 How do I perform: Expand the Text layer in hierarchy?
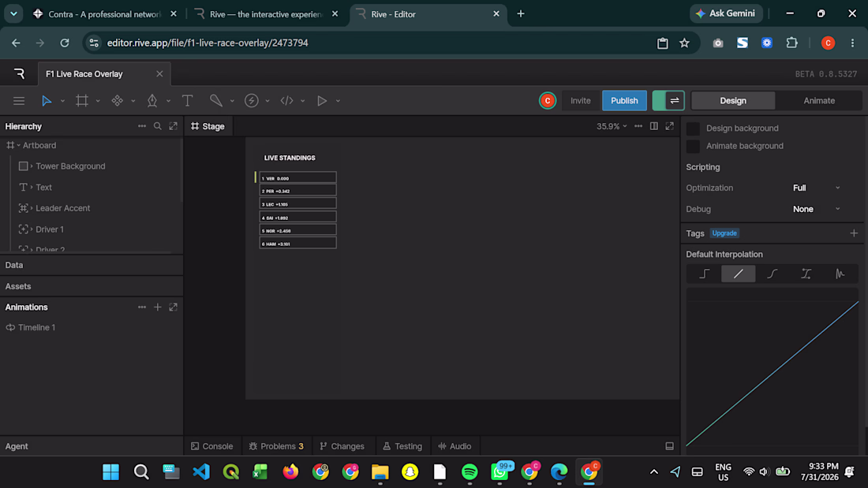[x=32, y=187]
